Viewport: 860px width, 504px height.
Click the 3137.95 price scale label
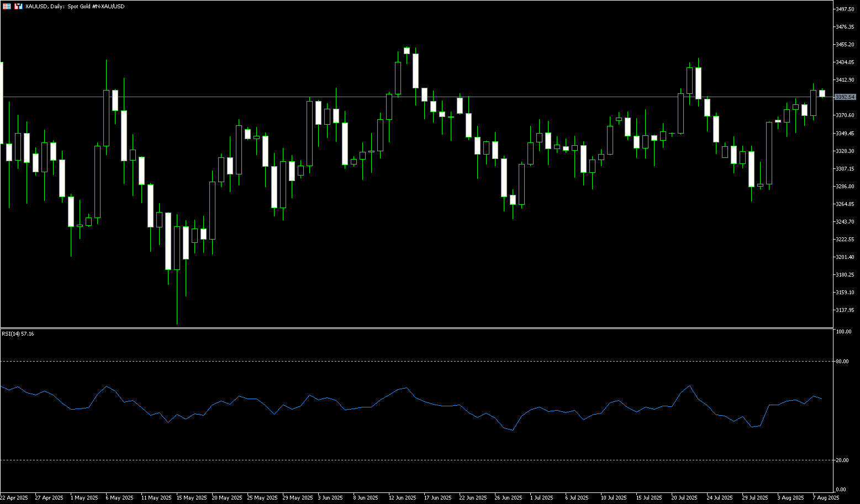(x=845, y=310)
